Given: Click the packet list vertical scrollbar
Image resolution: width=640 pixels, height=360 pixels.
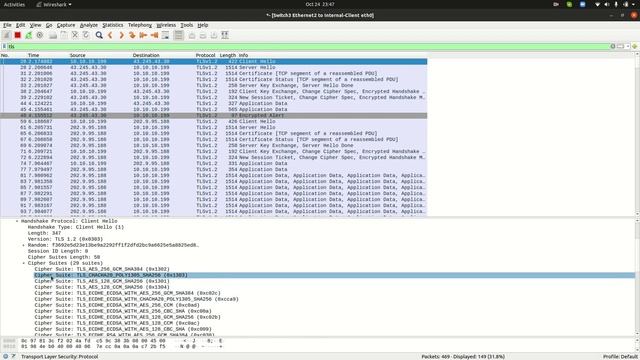Looking at the screenshot, I should pyautogui.click(x=637, y=134).
